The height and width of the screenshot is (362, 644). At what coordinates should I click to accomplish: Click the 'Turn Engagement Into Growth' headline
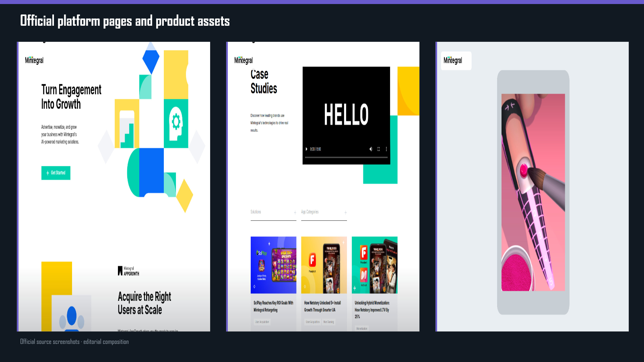[x=71, y=97]
